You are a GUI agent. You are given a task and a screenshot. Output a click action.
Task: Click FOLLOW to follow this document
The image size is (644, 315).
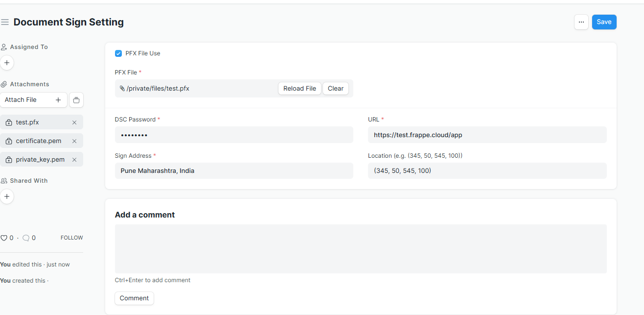click(x=71, y=238)
